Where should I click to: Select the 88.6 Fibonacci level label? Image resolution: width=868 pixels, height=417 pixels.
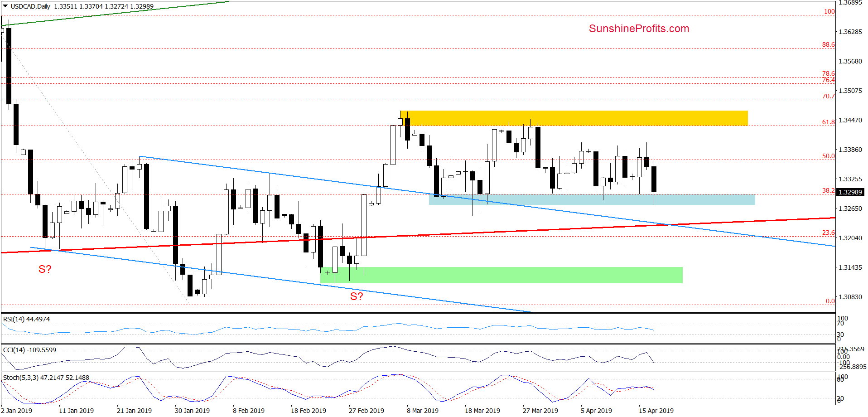pos(828,44)
